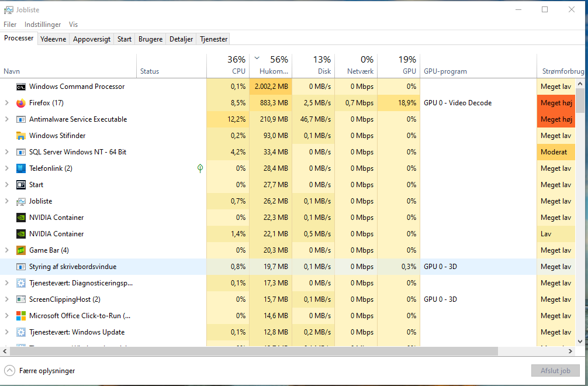Expand SQL Server Windows NT group
The height and width of the screenshot is (386, 588).
tap(7, 152)
